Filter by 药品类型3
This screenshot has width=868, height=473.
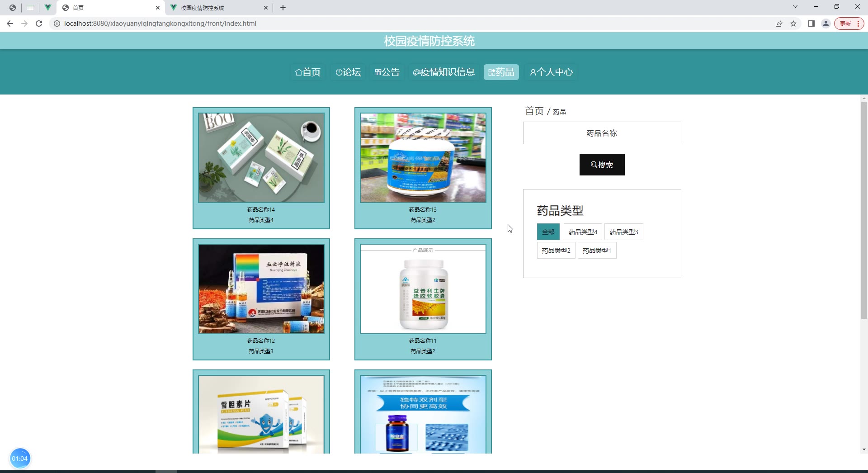[623, 232]
